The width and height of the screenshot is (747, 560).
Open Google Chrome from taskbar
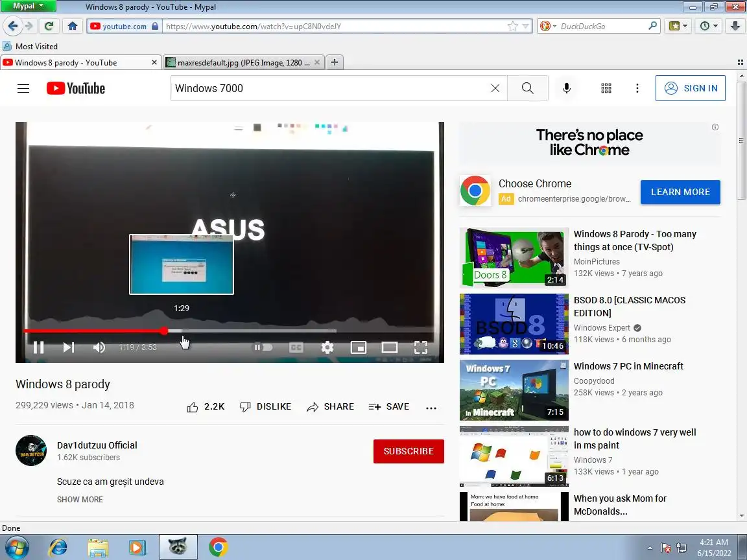coord(218,547)
